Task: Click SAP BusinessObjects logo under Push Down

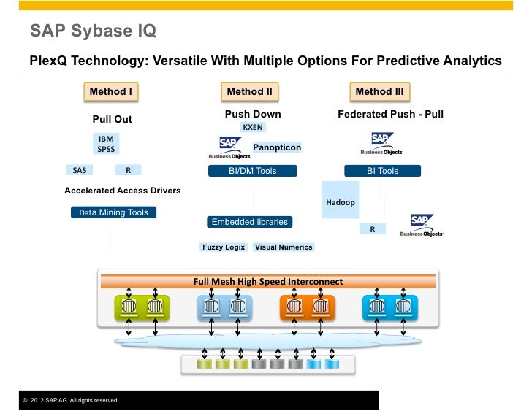Action: (x=229, y=147)
